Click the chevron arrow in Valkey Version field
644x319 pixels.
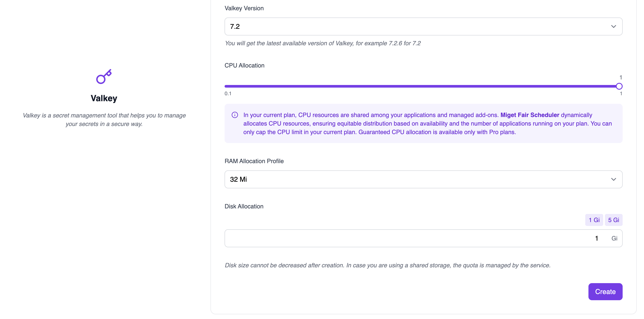click(613, 26)
